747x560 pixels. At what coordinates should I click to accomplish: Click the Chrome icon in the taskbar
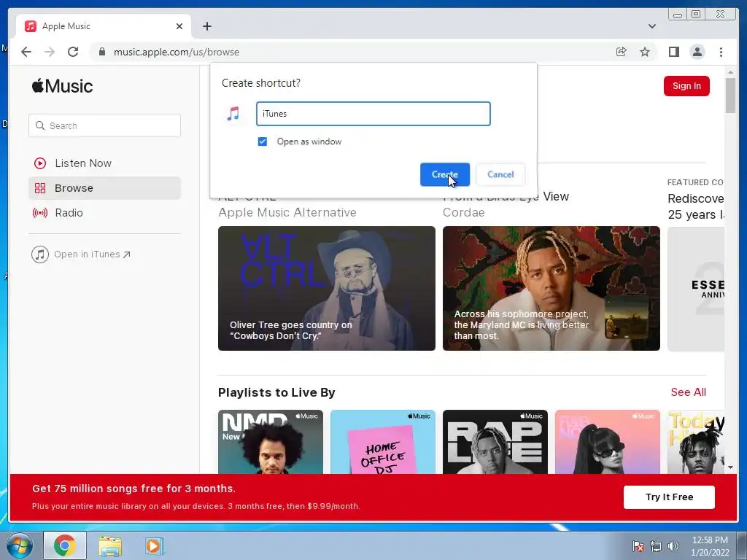point(65,545)
